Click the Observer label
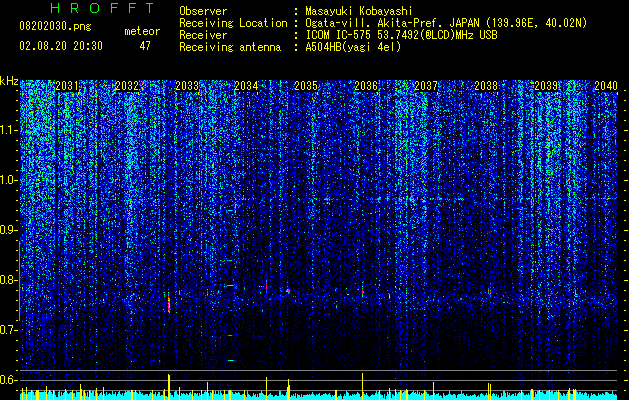This screenshot has height=400, width=629. point(203,11)
